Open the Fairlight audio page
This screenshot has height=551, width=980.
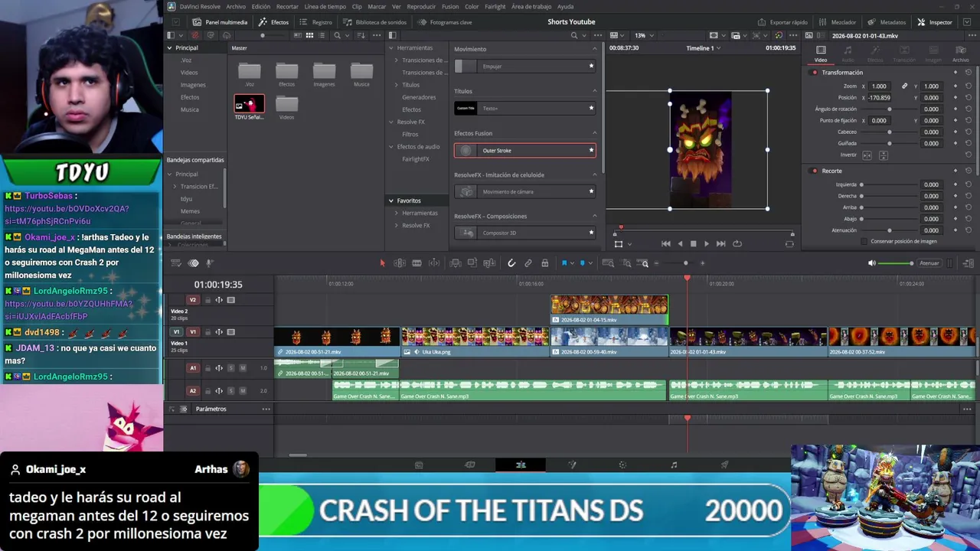(674, 465)
